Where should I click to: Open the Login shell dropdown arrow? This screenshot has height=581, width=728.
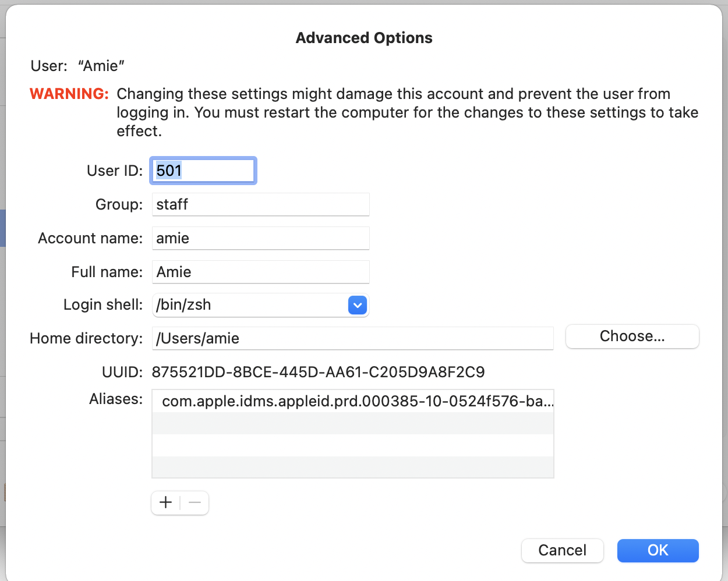357,305
